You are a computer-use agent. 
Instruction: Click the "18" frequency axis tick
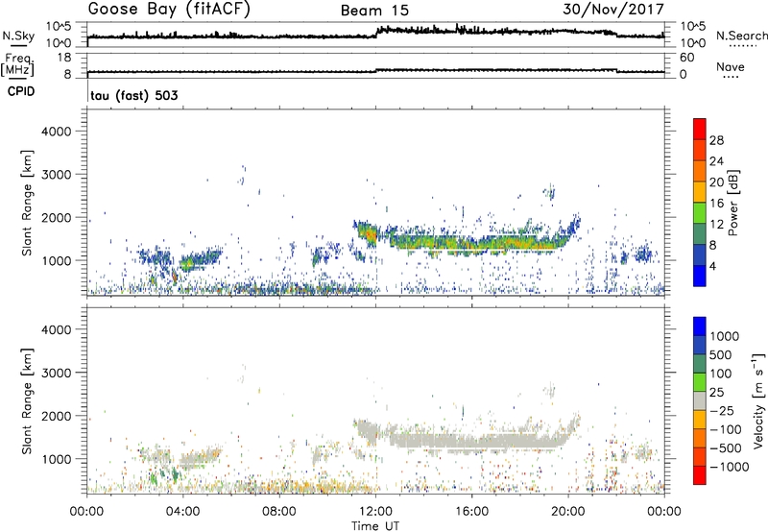64,58
